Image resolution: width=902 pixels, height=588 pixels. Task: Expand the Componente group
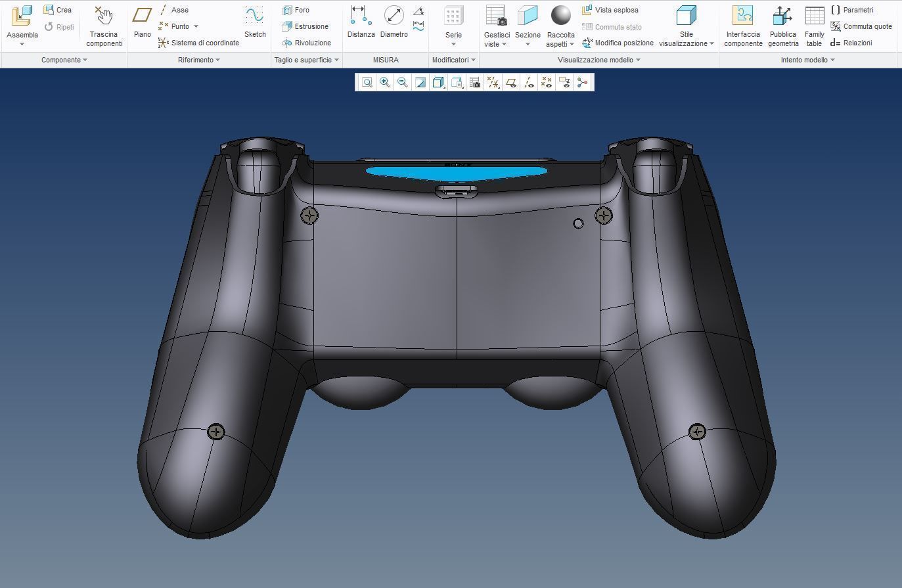pyautogui.click(x=64, y=60)
